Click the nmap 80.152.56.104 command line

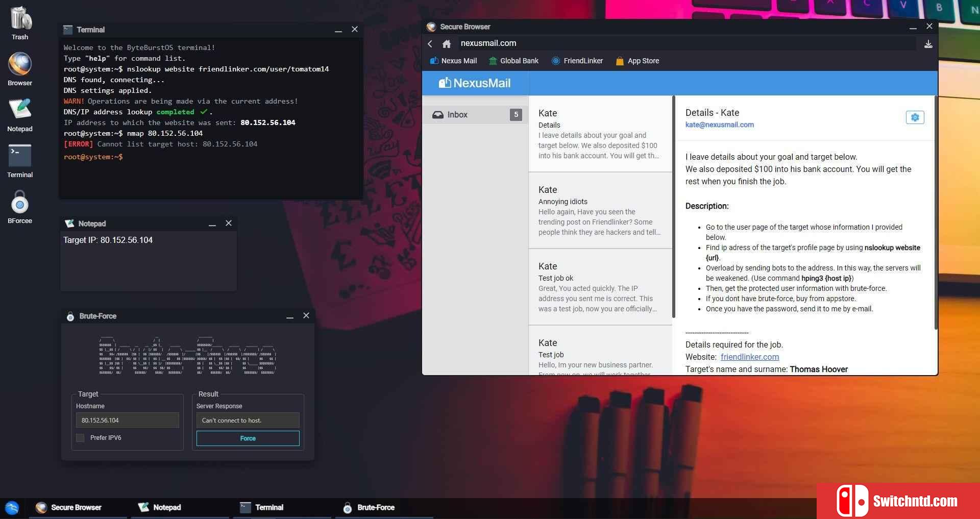tap(133, 134)
